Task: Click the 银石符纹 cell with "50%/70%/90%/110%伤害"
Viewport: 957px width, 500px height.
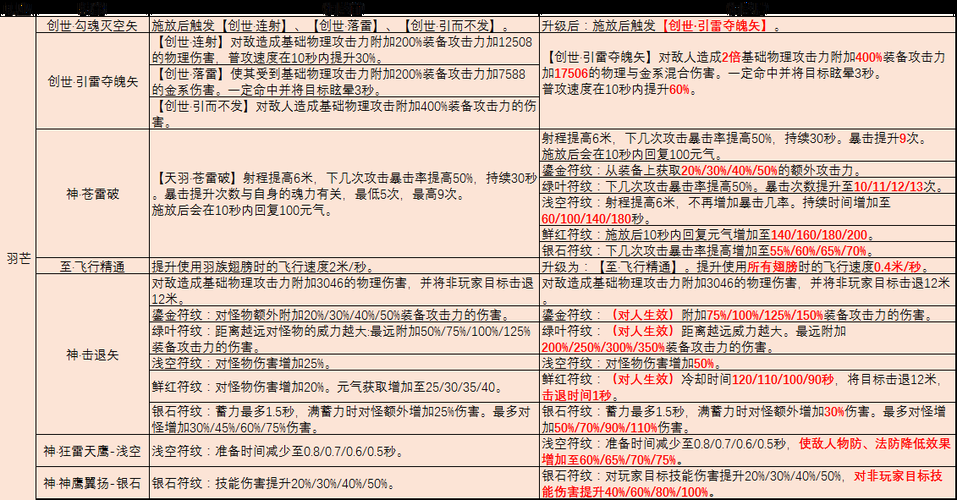Action: click(x=748, y=419)
